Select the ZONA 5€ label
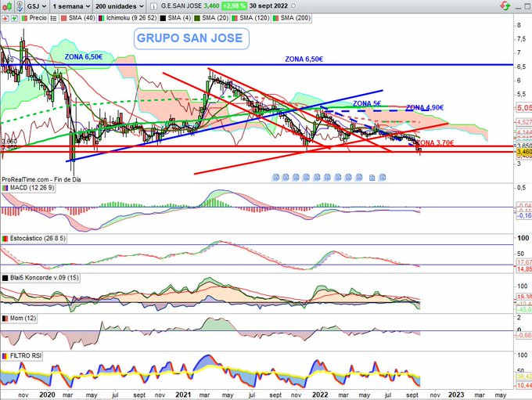 pos(367,103)
